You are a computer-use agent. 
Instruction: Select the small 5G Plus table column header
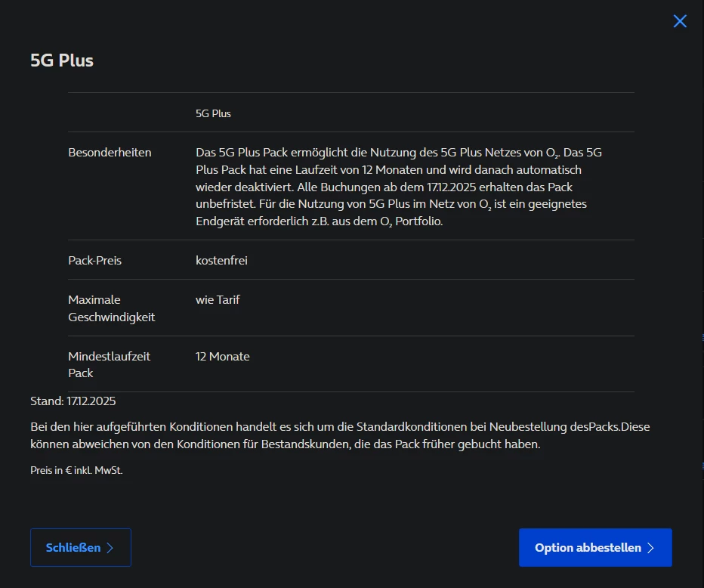pos(213,113)
